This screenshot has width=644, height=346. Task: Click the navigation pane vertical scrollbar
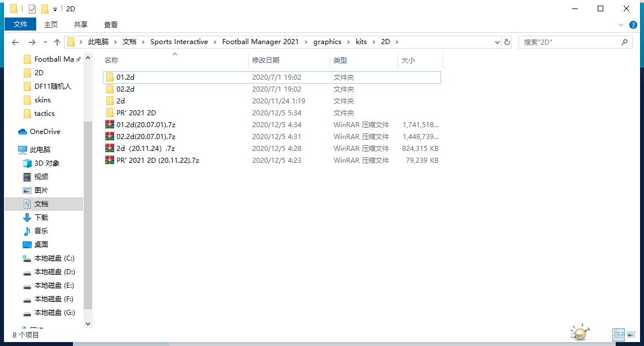pyautogui.click(x=88, y=215)
